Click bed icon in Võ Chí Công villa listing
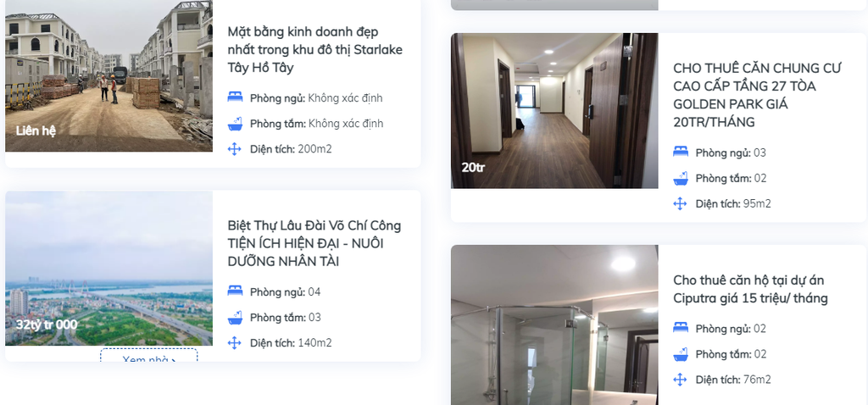Screen dimensions: 868x405 (x=235, y=291)
